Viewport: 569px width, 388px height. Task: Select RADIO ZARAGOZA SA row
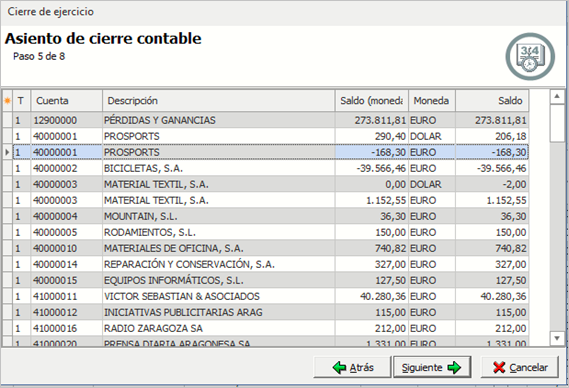click(x=266, y=328)
